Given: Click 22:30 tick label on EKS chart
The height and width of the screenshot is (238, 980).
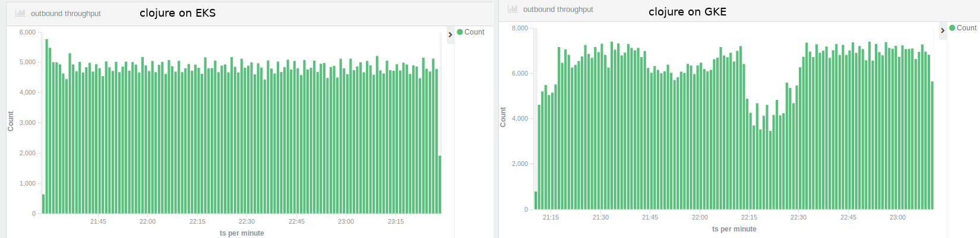Looking at the screenshot, I should click(x=246, y=221).
